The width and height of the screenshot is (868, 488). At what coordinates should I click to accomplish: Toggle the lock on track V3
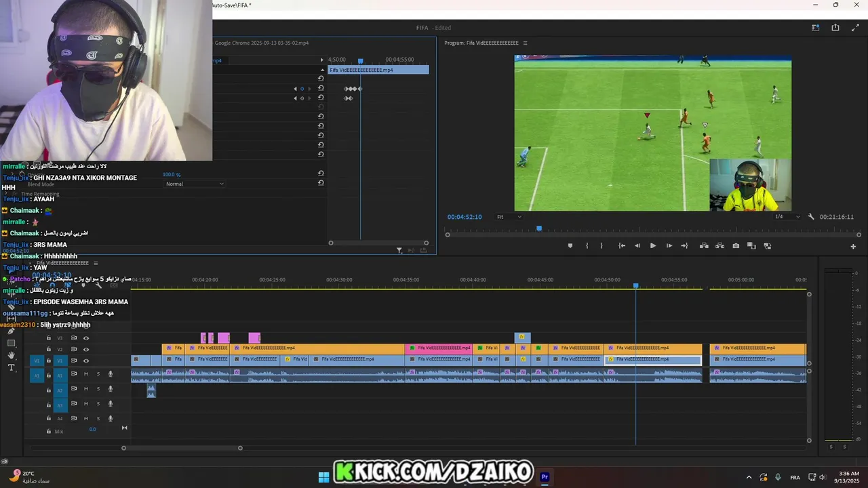click(x=48, y=338)
